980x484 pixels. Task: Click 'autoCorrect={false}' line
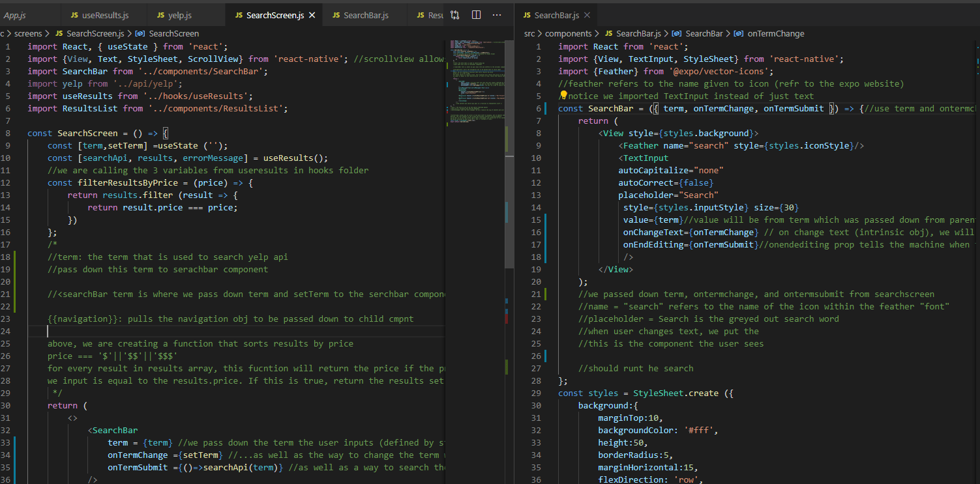tap(666, 182)
